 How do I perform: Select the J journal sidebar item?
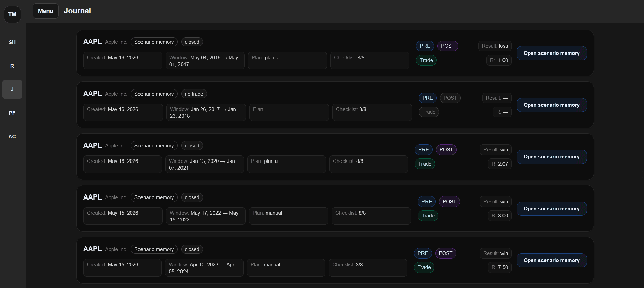[12, 89]
